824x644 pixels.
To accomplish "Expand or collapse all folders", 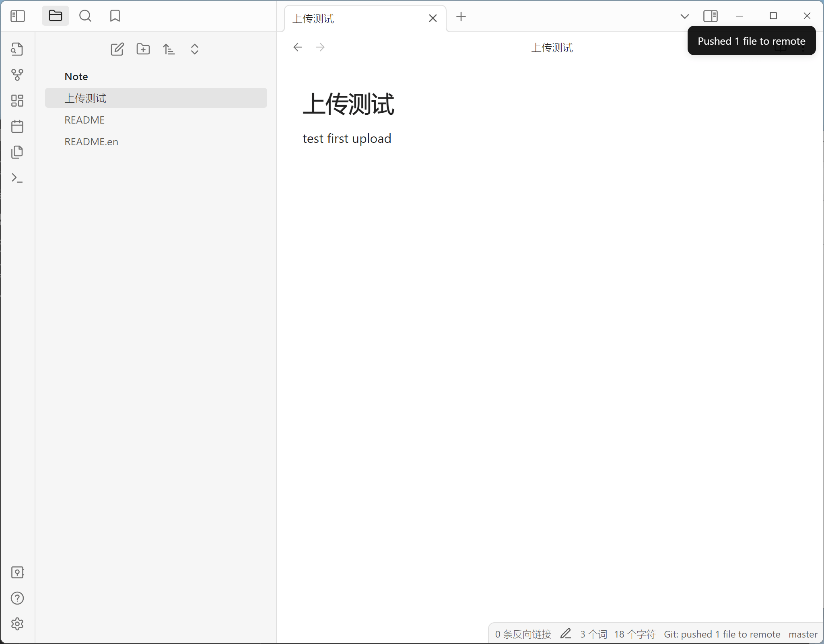I will click(194, 49).
